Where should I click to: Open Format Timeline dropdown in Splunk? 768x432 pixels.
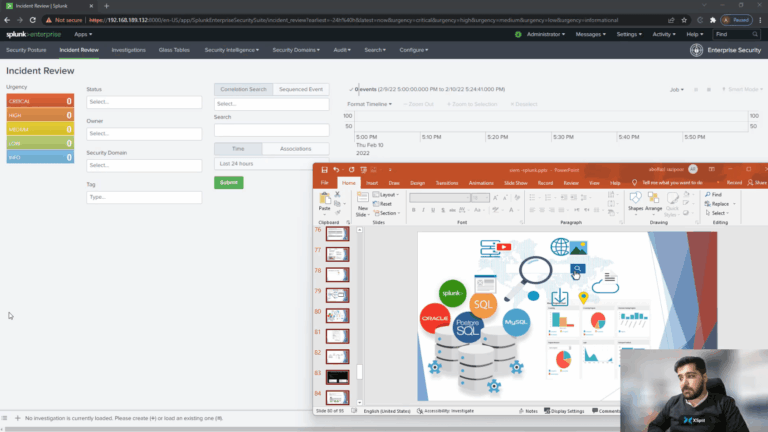[x=369, y=104]
